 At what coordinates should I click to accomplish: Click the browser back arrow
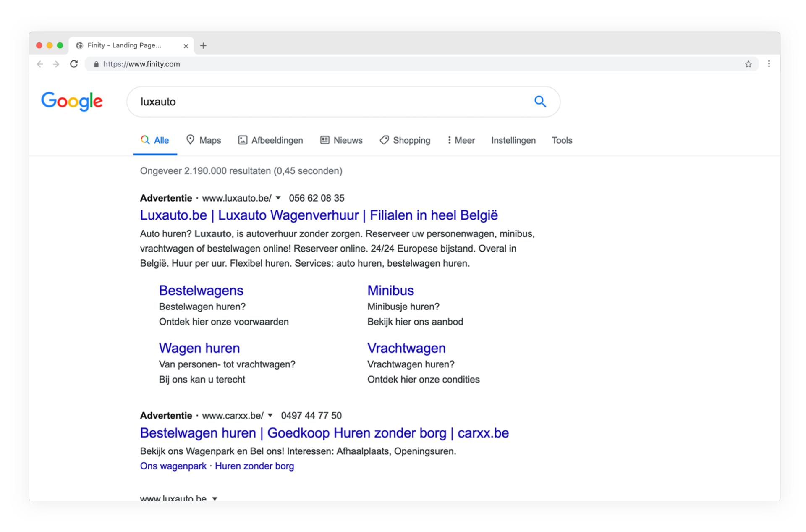[x=40, y=64]
